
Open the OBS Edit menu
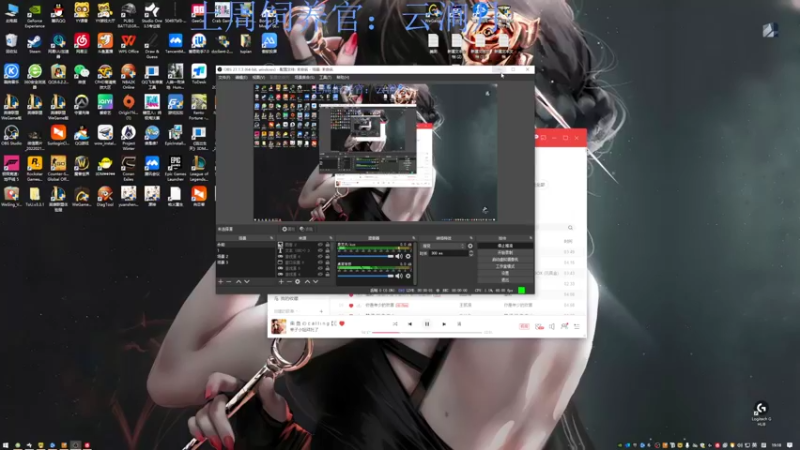coord(242,78)
